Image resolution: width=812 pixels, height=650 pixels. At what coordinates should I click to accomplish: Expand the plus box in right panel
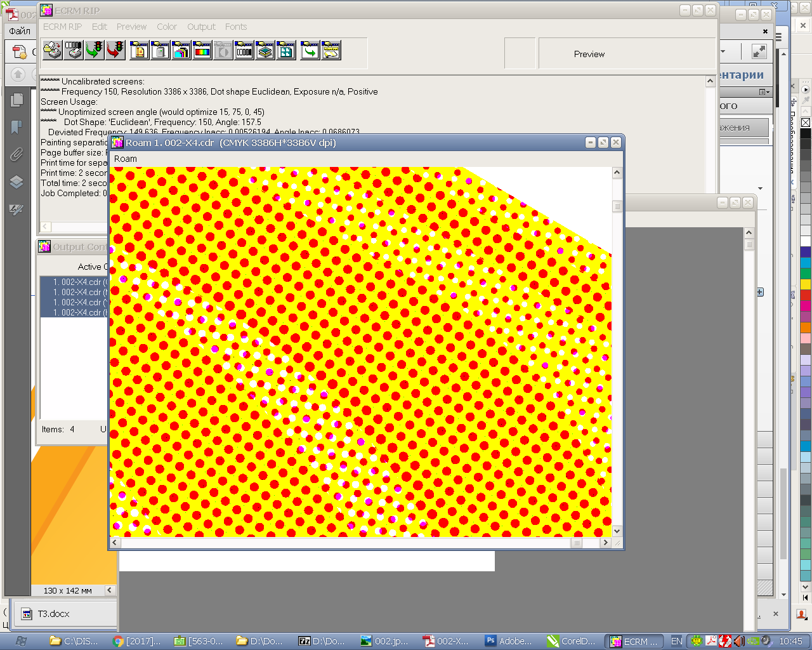coord(760,292)
